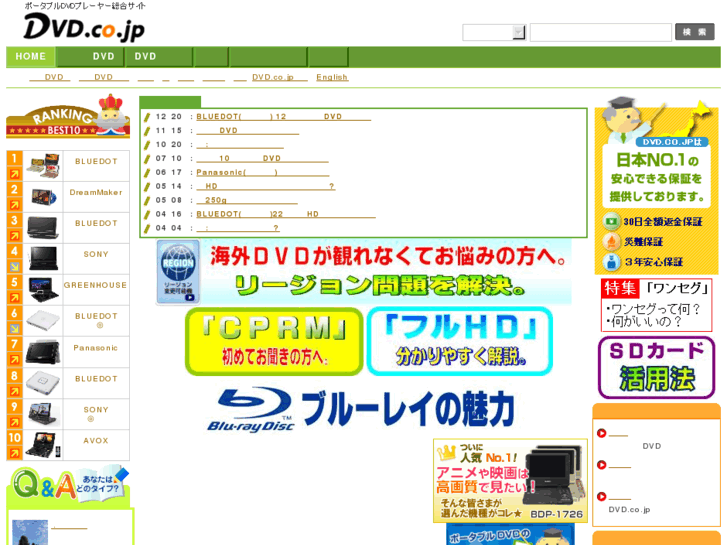727x545 pixels.
Task: Select the second green nav tab labeled DVD
Action: click(90, 57)
